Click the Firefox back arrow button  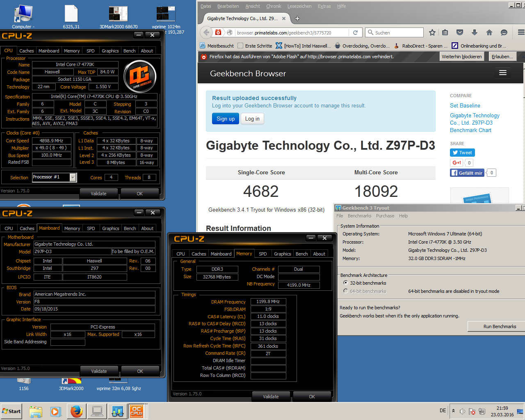(206, 32)
